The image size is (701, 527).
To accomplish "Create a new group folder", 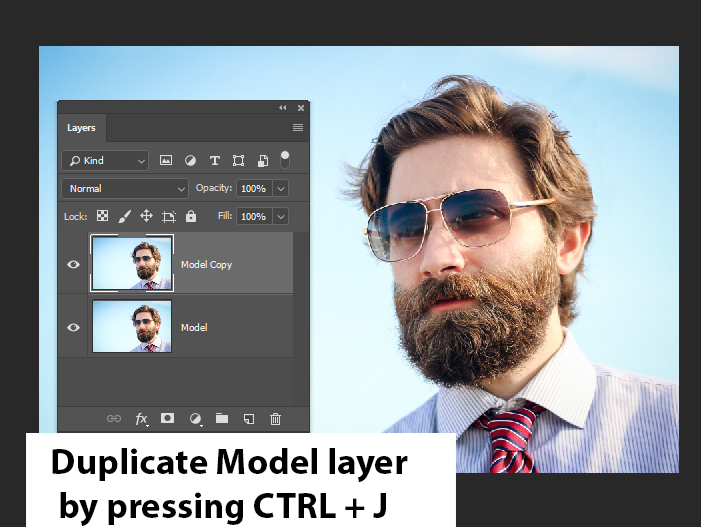I will pos(222,418).
